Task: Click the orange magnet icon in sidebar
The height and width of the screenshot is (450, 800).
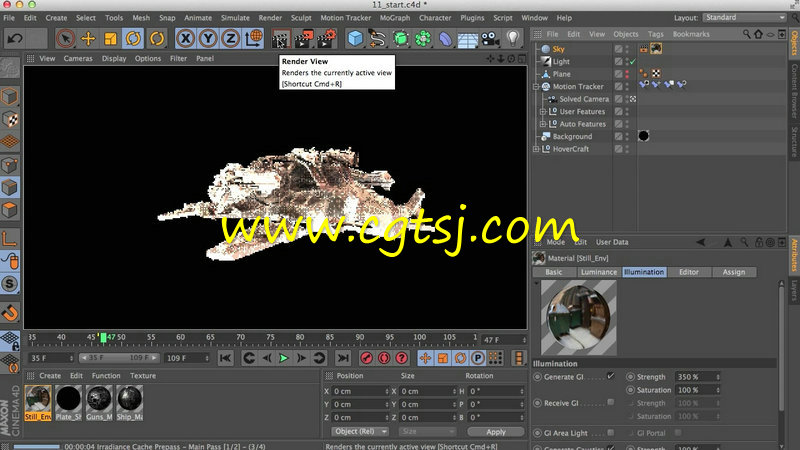Action: pyautogui.click(x=10, y=312)
